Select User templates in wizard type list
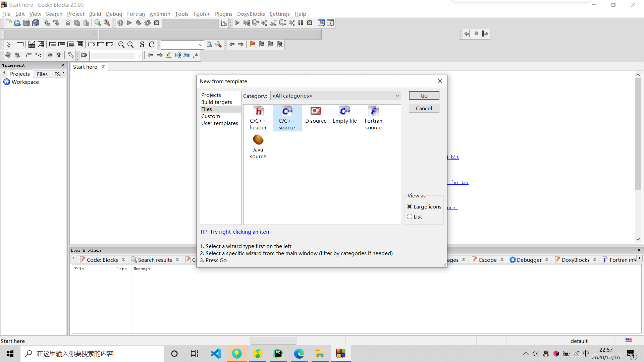 [x=219, y=123]
